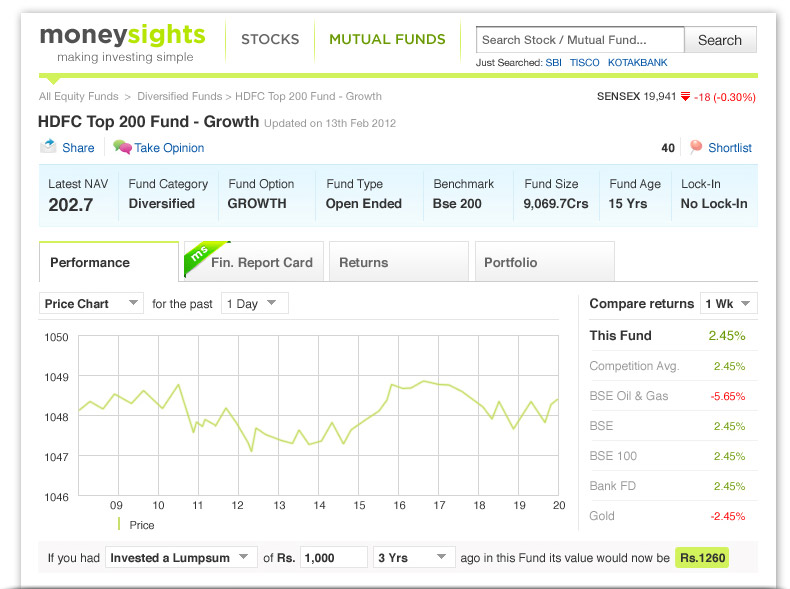Click the moneysights logo
790x589 pixels.
coord(122,42)
